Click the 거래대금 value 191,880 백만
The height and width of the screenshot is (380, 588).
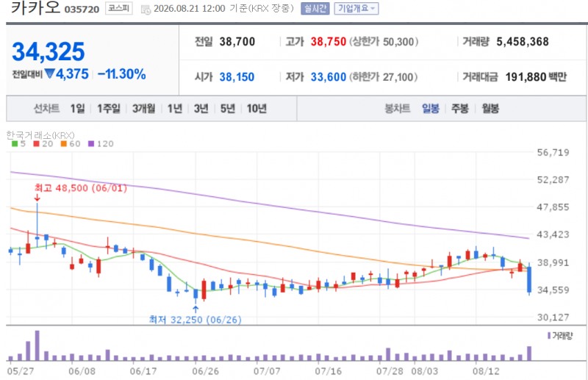click(x=536, y=77)
